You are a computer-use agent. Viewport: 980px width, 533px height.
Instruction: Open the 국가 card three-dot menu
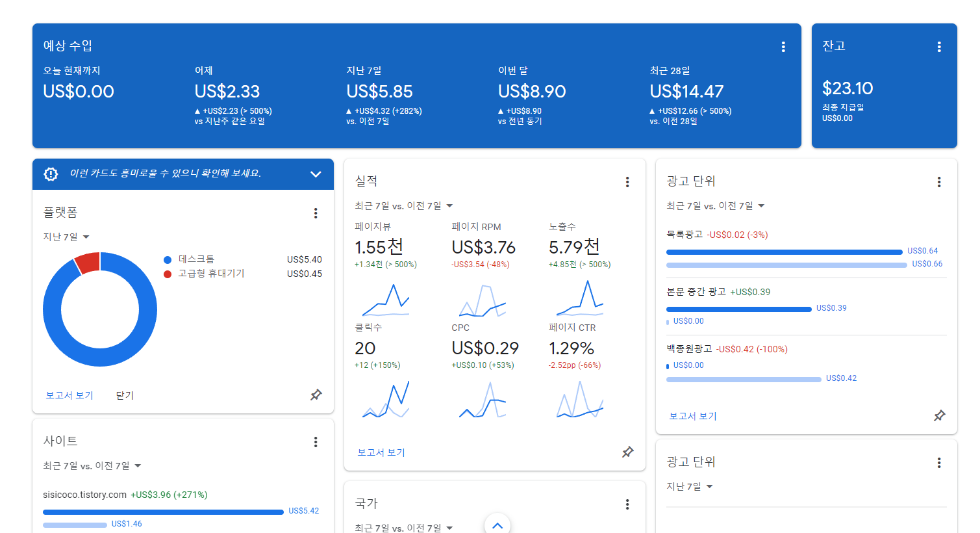pos(627,504)
